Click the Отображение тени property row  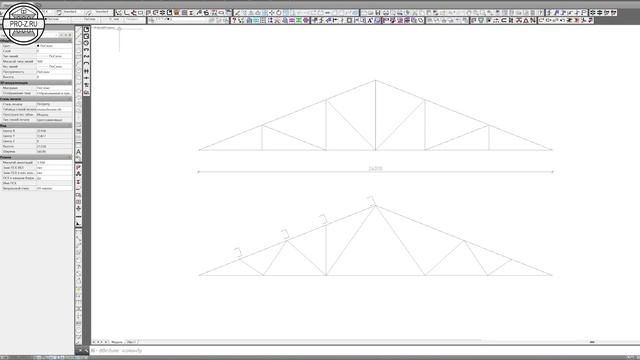pyautogui.click(x=36, y=93)
